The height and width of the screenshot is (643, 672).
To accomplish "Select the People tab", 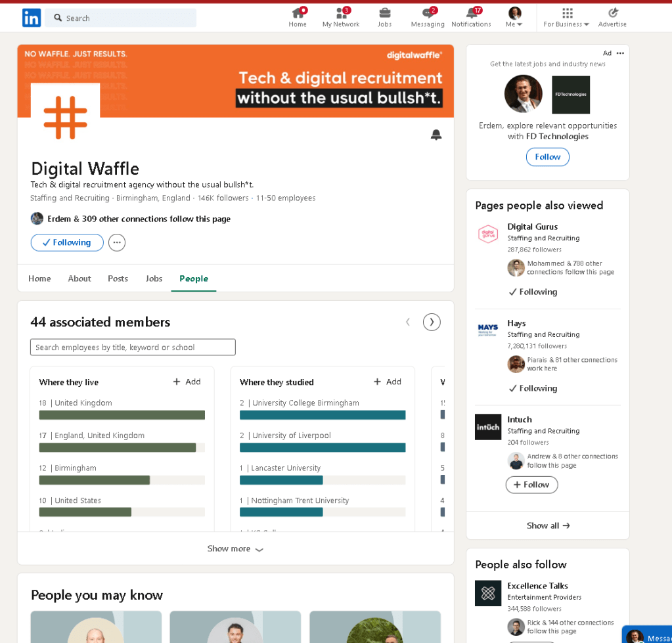I will click(x=194, y=278).
